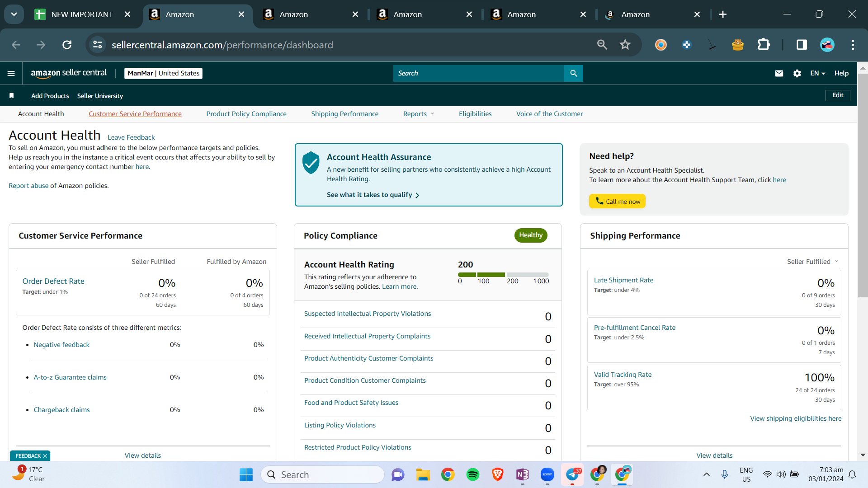Click the Call me now button

[x=617, y=201]
